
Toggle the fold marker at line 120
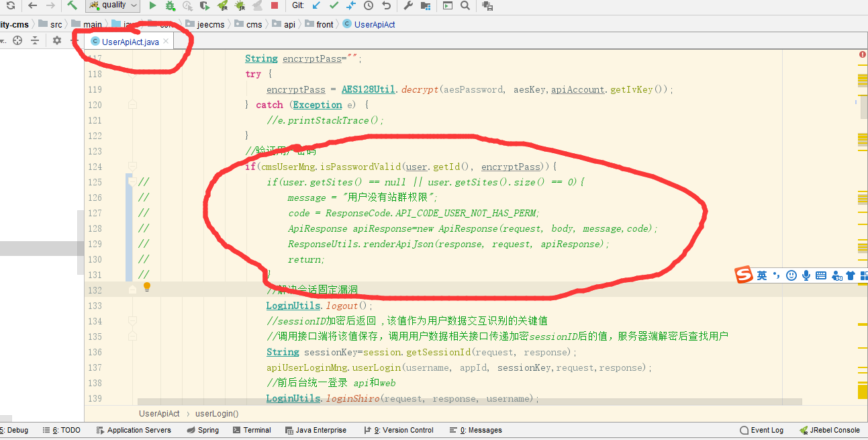coord(132,104)
